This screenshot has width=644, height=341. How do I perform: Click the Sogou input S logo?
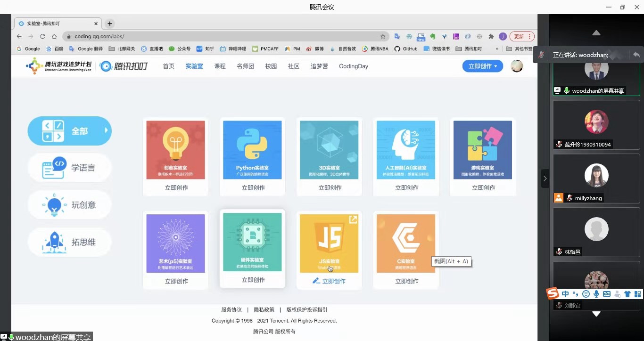[553, 293]
